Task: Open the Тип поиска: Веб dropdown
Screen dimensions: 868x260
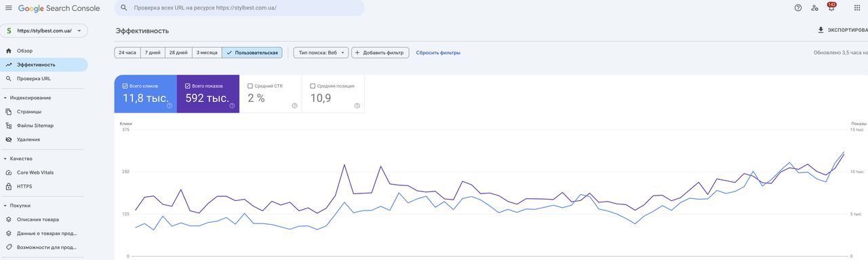Action: pyautogui.click(x=321, y=52)
